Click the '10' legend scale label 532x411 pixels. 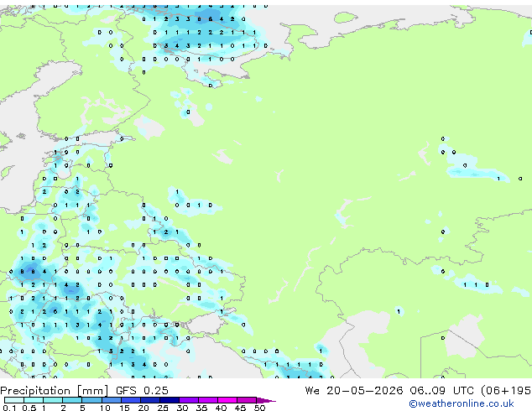coord(105,408)
